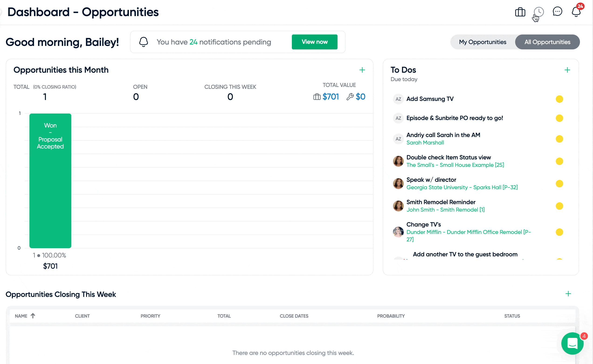The image size is (593, 364).
Task: Open the chat/messaging icon
Action: click(557, 12)
